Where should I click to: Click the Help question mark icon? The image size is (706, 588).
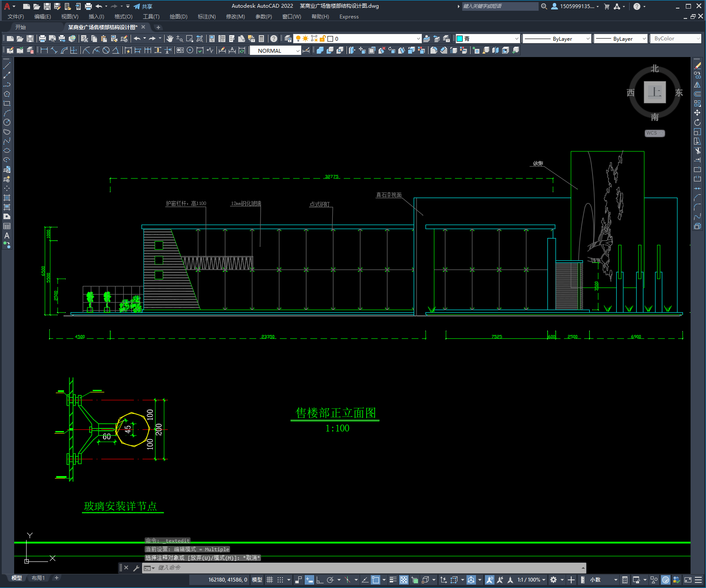pos(273,39)
